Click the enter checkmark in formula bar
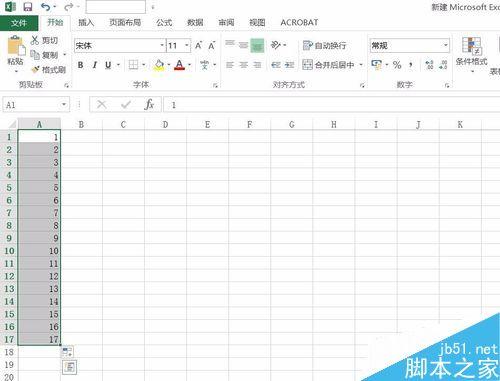 click(x=126, y=105)
